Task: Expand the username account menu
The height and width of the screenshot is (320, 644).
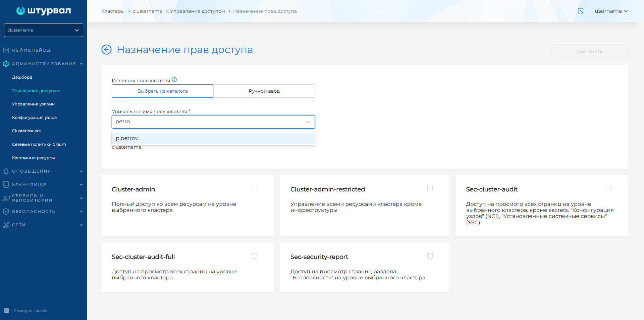Action: [611, 11]
